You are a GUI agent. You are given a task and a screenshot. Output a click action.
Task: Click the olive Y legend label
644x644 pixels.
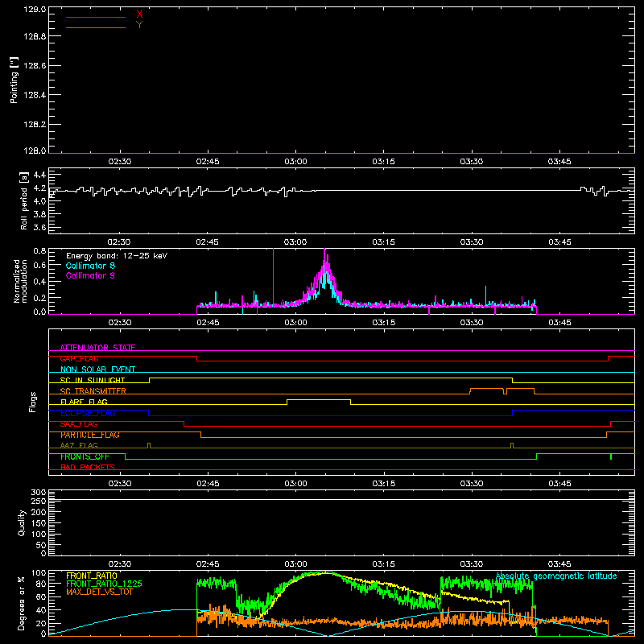[x=139, y=25]
